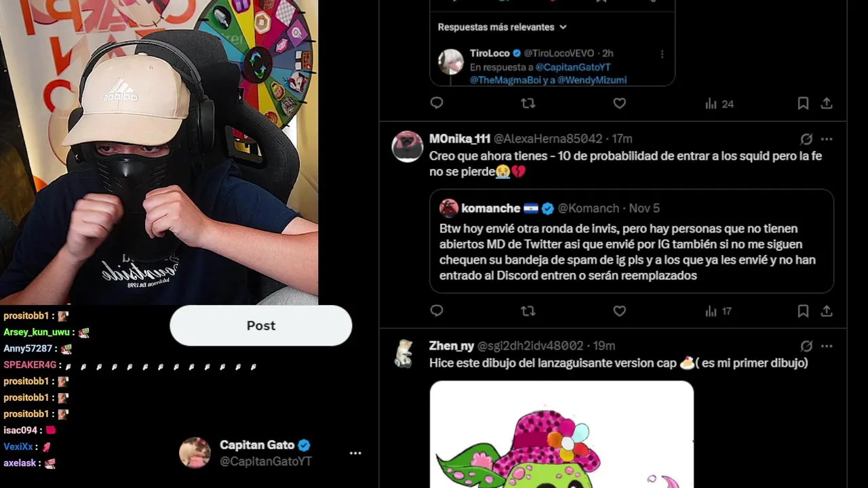Screen dimensions: 868x488
Task: Retweet M0nika_111's post
Action: pos(528,310)
